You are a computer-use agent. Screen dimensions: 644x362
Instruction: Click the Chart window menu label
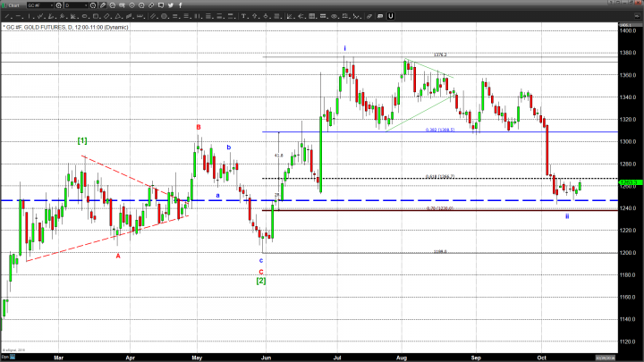click(x=13, y=5)
